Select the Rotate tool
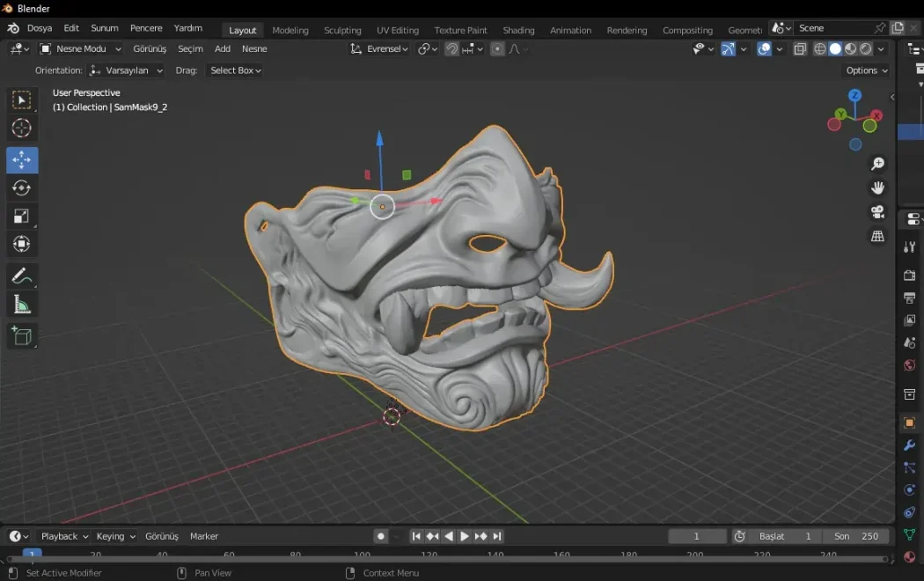 pyautogui.click(x=22, y=188)
